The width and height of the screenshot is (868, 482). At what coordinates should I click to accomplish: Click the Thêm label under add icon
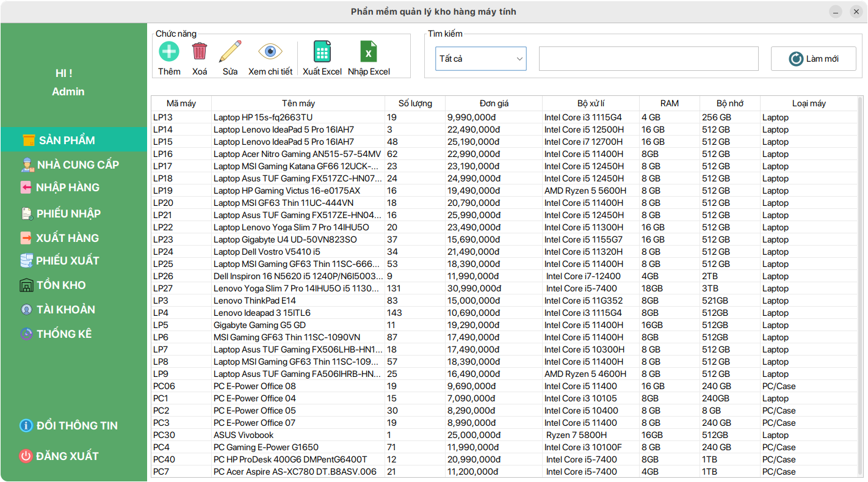(169, 71)
